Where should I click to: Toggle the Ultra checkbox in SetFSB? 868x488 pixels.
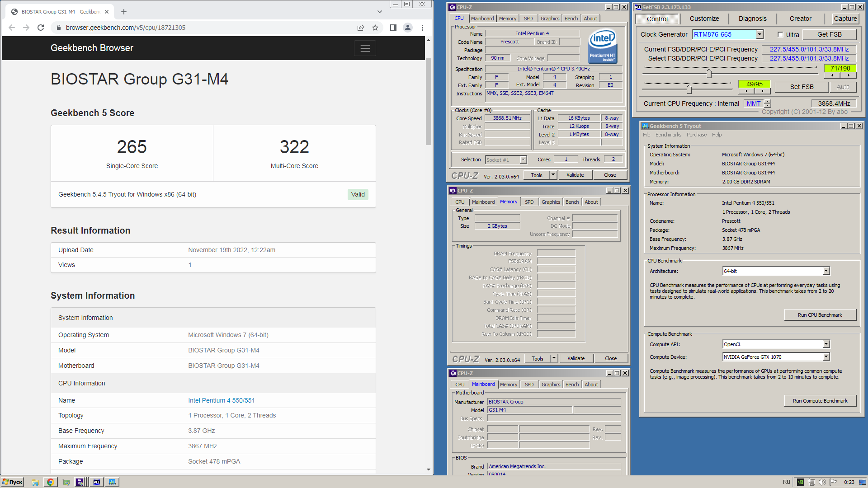click(780, 35)
